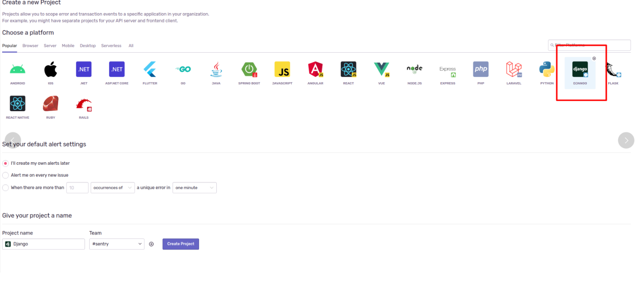Select the Laravel platform icon
This screenshot has width=644, height=289.
click(x=514, y=69)
